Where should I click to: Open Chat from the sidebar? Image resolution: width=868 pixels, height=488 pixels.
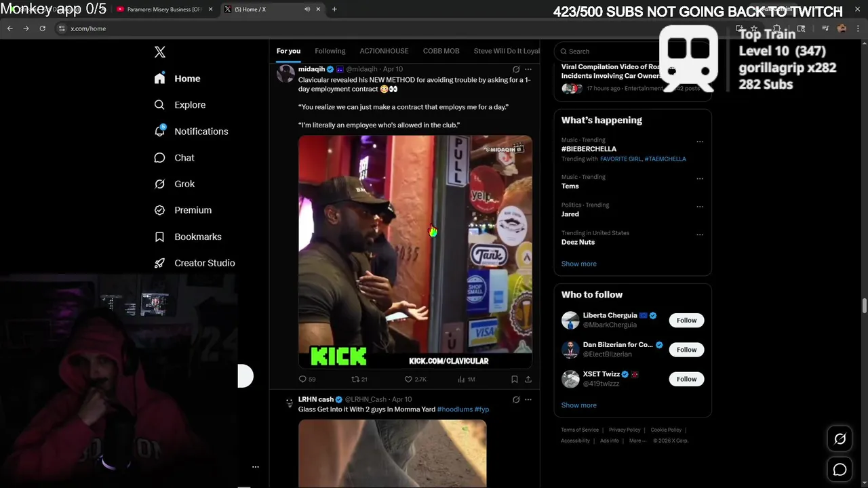pos(174,157)
